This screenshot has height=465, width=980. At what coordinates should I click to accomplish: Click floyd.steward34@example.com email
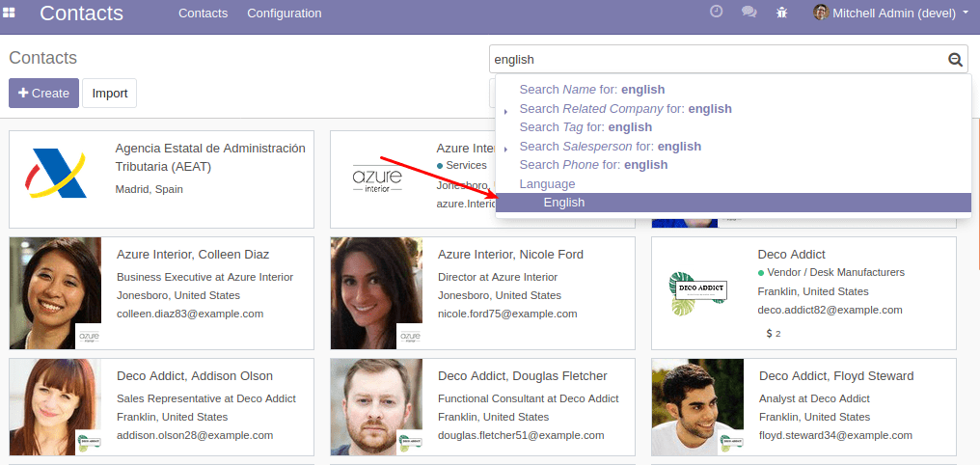point(835,435)
